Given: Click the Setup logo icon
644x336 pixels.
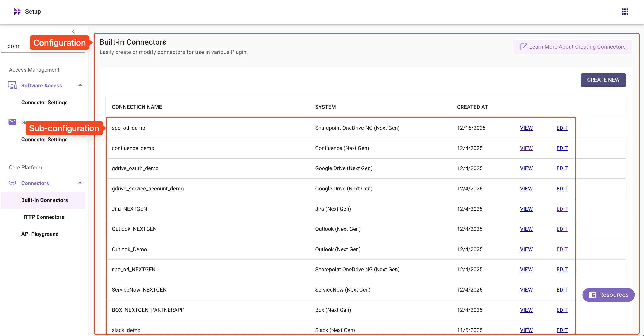Looking at the screenshot, I should (x=17, y=12).
